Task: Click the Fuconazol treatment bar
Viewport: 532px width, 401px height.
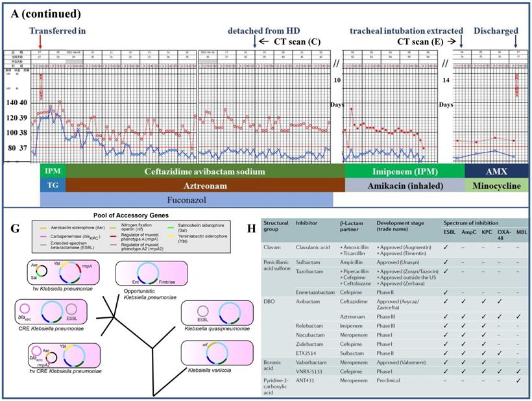Action: click(x=187, y=199)
